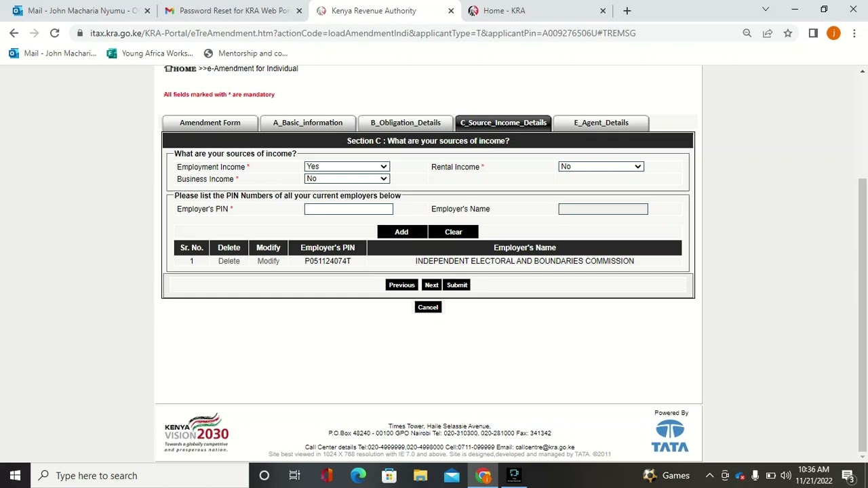This screenshot has height=488, width=868.
Task: Open Chrome zoom magnifier in address bar
Action: point(747,33)
